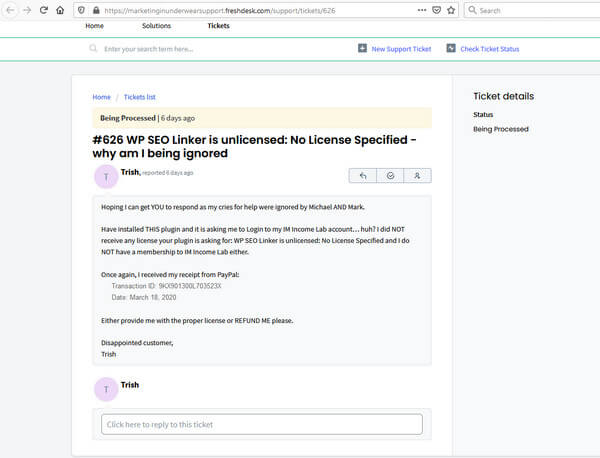Open the New Support Ticket link

(401, 49)
